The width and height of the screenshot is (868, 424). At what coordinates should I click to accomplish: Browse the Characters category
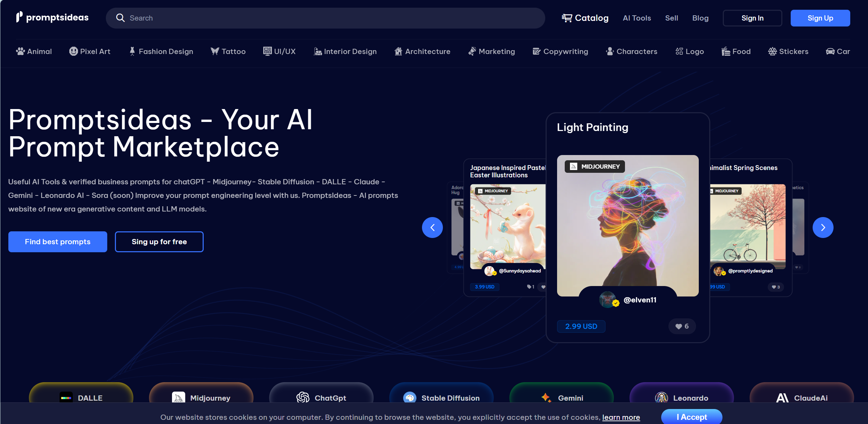[632, 52]
